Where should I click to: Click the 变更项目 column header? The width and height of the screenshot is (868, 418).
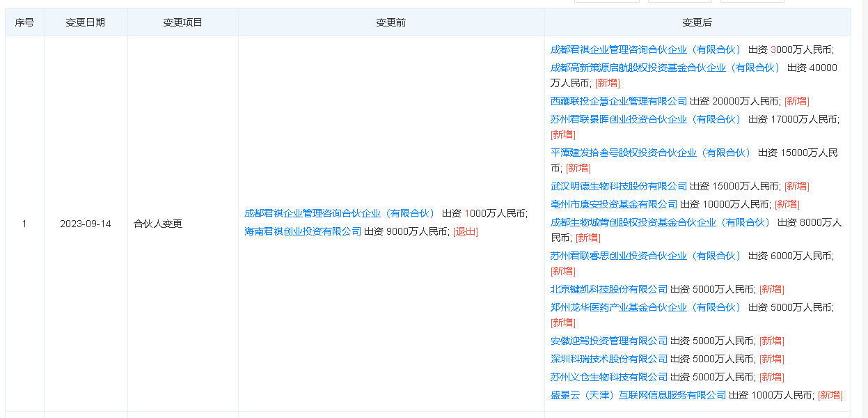pos(183,23)
